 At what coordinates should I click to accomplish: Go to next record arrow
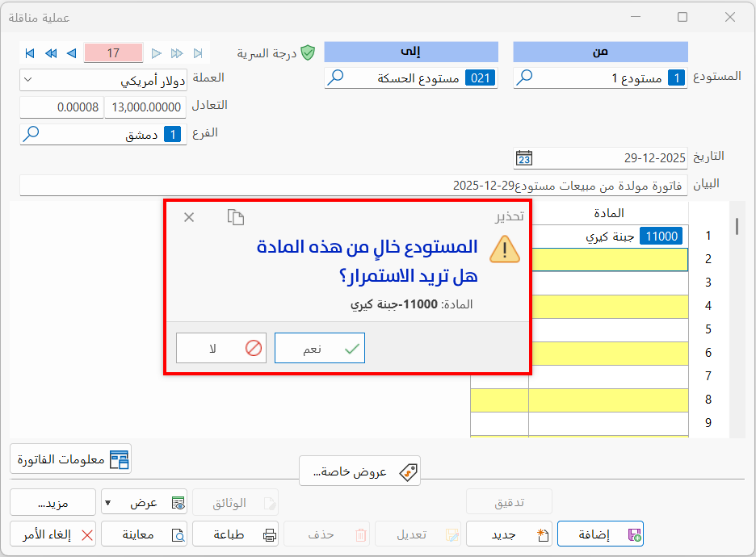[156, 53]
